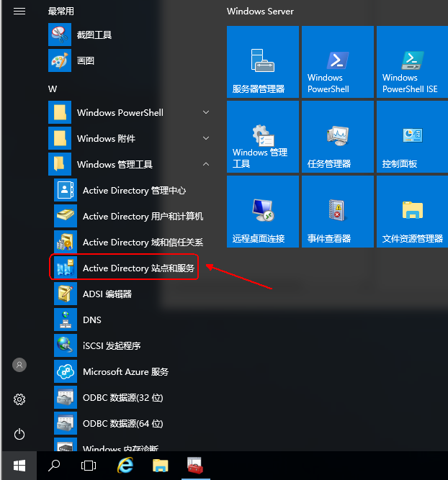Open Active Directory 用户和计算机 icon
The image size is (448, 480).
click(66, 216)
